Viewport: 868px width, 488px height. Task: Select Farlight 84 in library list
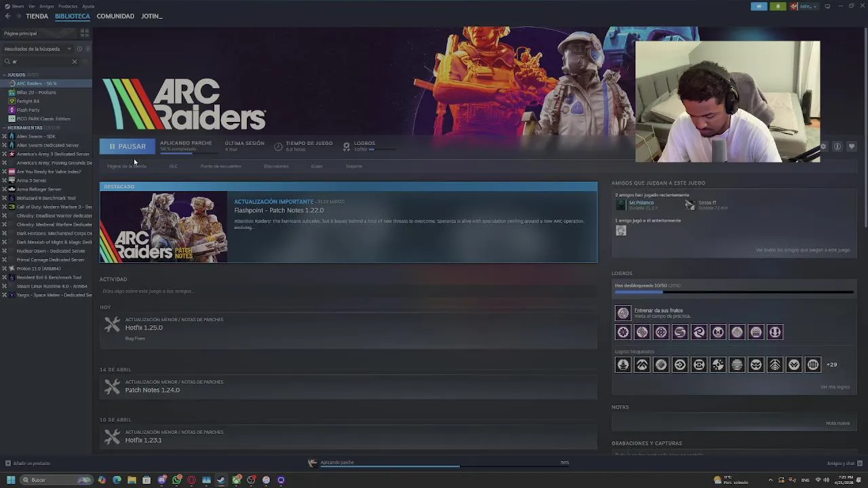click(46, 101)
